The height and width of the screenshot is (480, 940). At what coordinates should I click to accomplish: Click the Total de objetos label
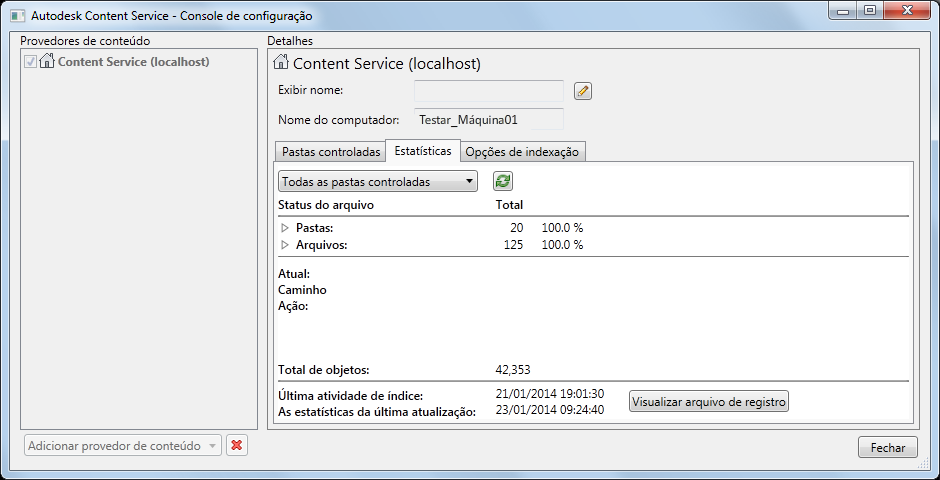click(x=324, y=370)
